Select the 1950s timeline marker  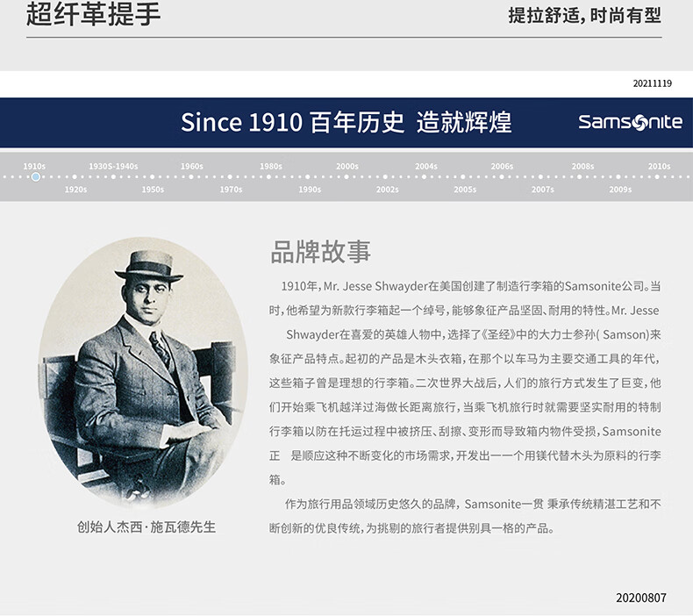[153, 177]
